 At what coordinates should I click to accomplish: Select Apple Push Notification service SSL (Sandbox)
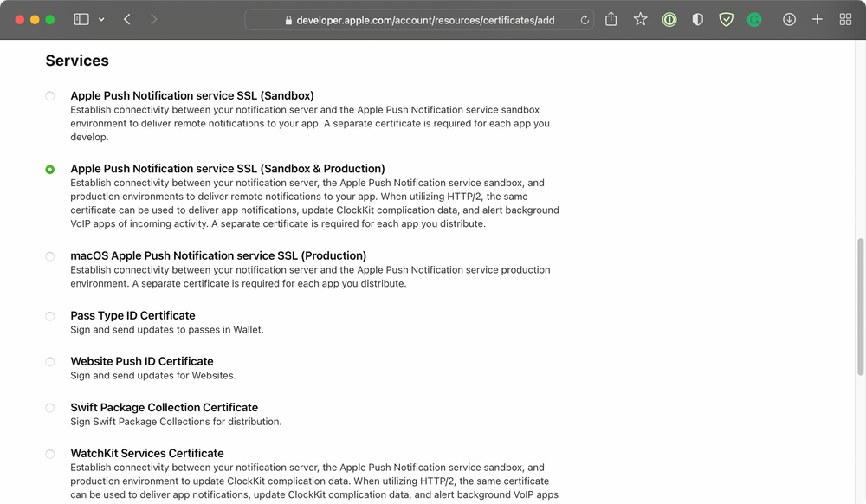click(x=50, y=96)
